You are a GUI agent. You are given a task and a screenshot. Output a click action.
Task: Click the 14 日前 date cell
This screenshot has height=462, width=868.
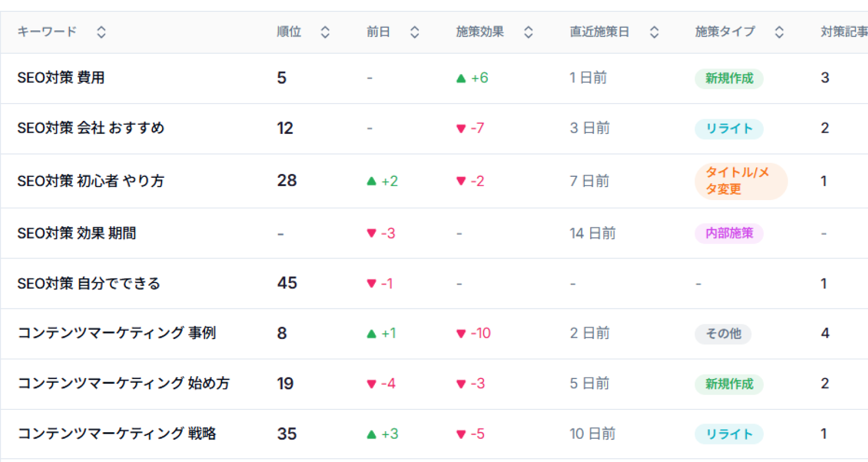pyautogui.click(x=592, y=234)
